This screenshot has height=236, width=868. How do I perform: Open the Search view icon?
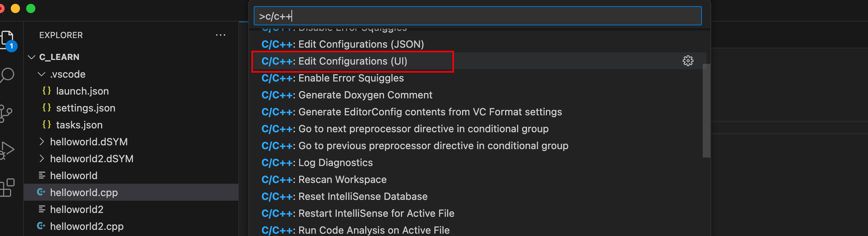pos(8,75)
